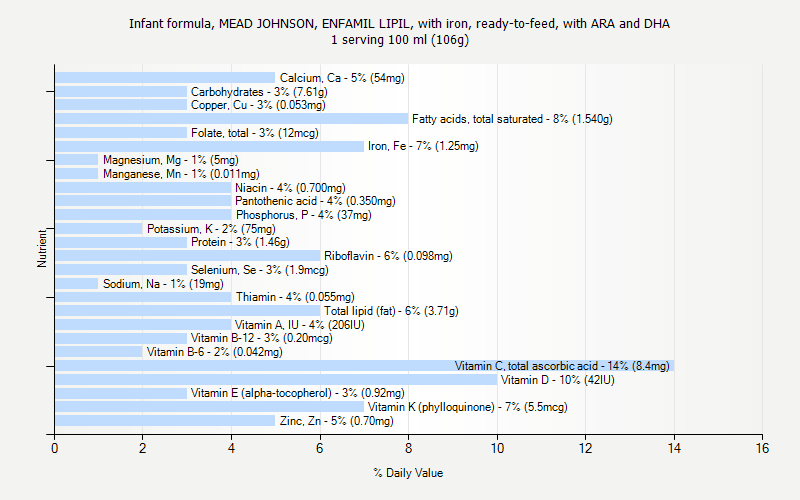Click the x-axis tick label '6'
The height and width of the screenshot is (500, 800).
[319, 448]
